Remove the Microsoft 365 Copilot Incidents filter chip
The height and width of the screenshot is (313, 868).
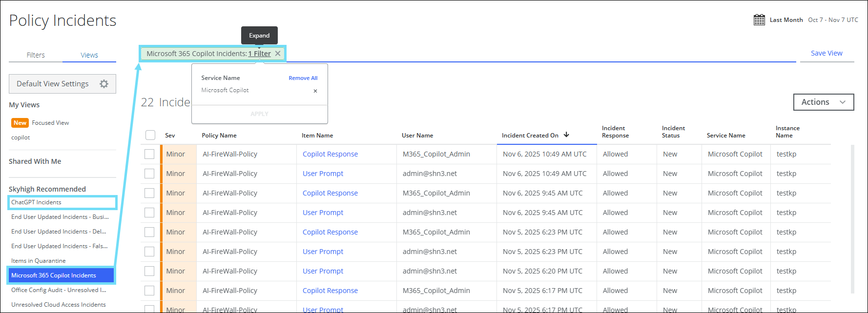[278, 54]
